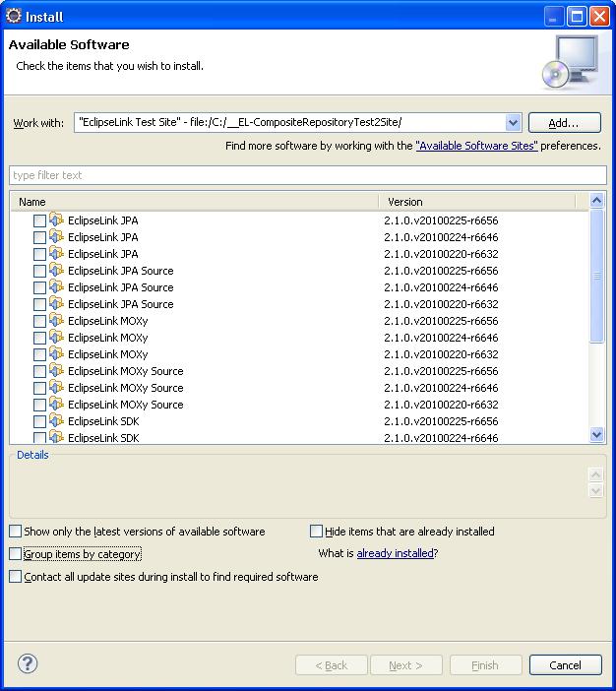The image size is (616, 691).
Task: Click the icon of EclipseLink MOXy 2.1.0.v20100220-r6632
Action: (x=56, y=353)
